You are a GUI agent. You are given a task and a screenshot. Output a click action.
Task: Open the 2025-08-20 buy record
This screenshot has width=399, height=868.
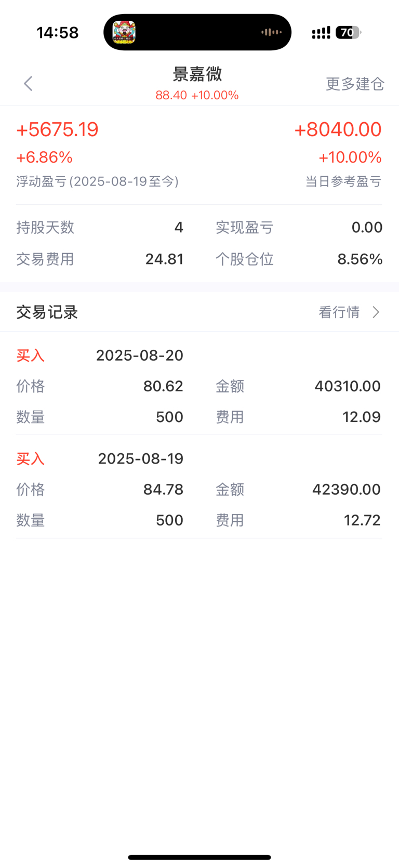pyautogui.click(x=199, y=386)
